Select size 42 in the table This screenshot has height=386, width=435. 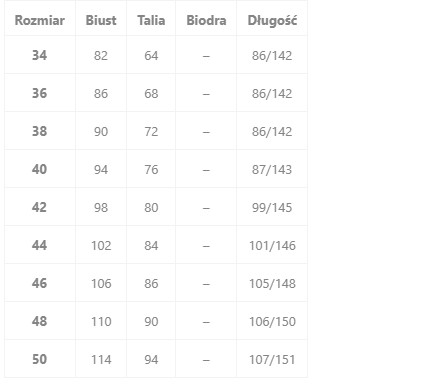point(39,207)
